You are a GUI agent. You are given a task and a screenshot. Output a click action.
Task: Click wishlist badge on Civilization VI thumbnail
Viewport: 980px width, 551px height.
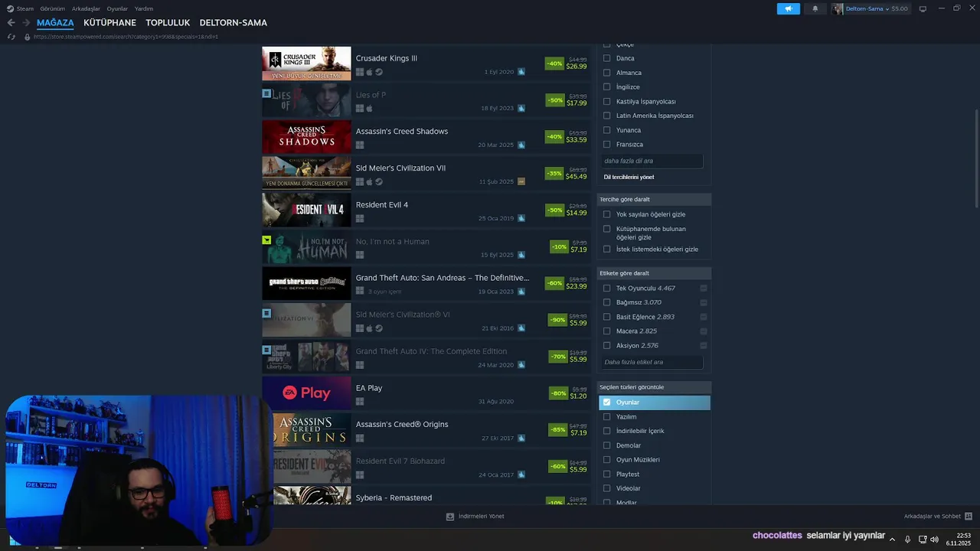266,313
